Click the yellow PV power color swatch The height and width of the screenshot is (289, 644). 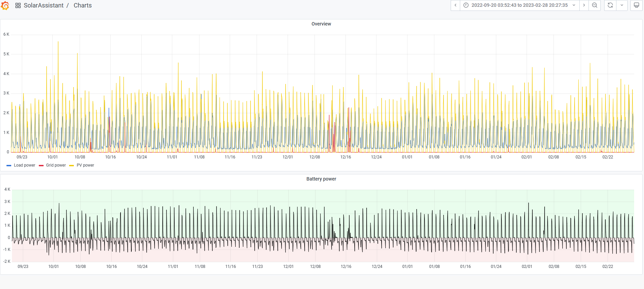pyautogui.click(x=71, y=166)
